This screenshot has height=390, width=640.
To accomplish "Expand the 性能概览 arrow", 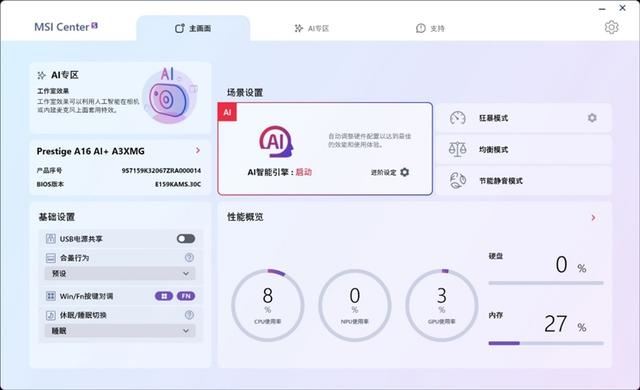I will (593, 218).
